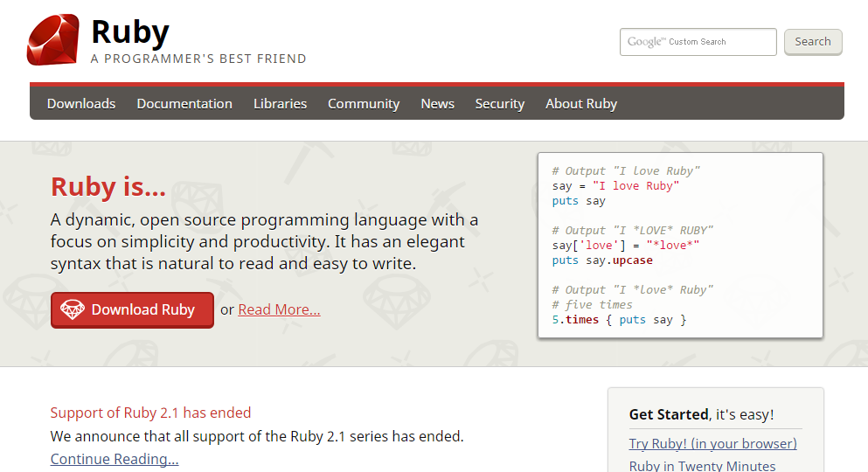Open the Documentation menu item
The height and width of the screenshot is (472, 868).
tap(184, 103)
